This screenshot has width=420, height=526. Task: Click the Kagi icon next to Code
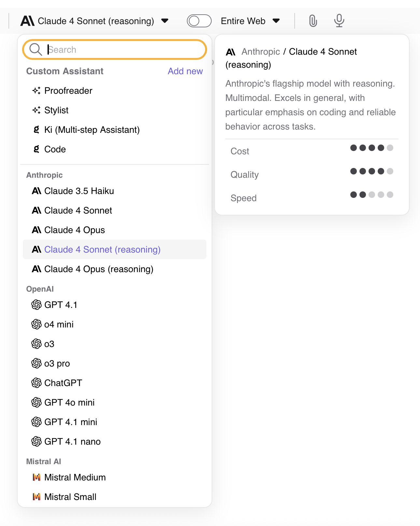tap(36, 149)
